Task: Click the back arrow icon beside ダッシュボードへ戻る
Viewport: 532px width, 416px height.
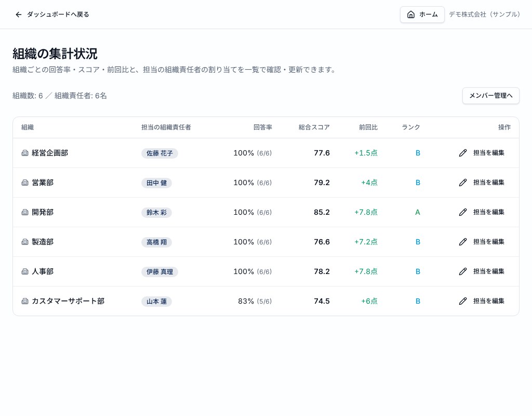Action: point(19,15)
